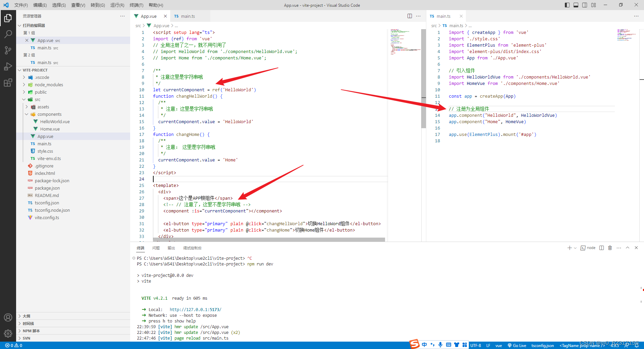
Task: Click vue language mode in status bar
Action: point(499,345)
